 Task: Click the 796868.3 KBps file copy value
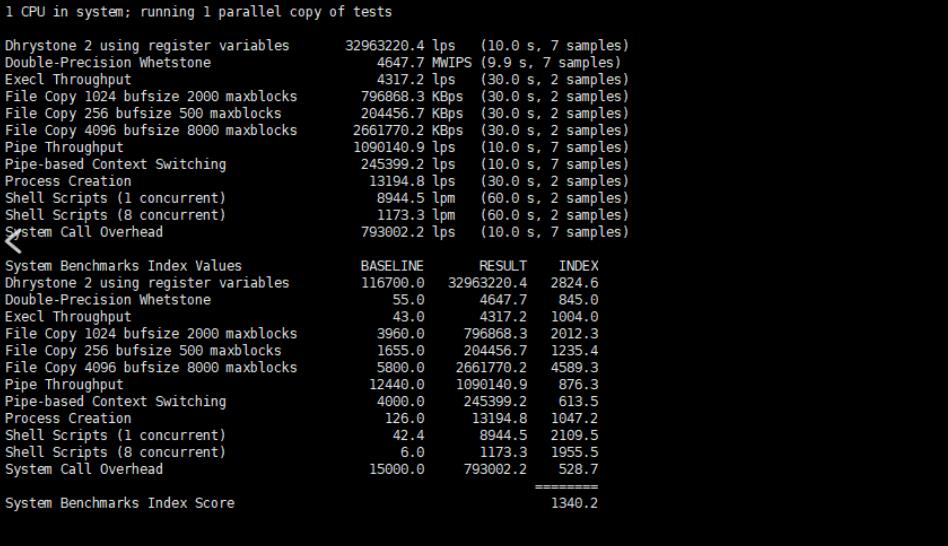(x=412, y=97)
